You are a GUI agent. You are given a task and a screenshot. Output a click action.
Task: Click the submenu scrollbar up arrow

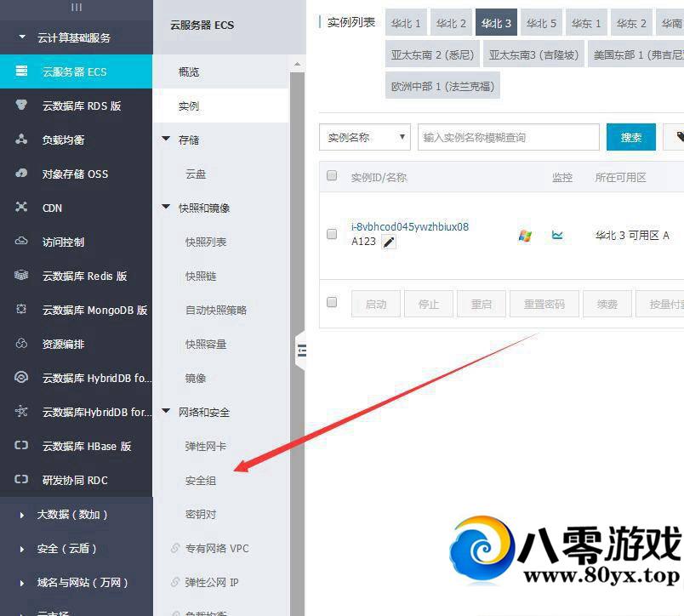(x=297, y=64)
